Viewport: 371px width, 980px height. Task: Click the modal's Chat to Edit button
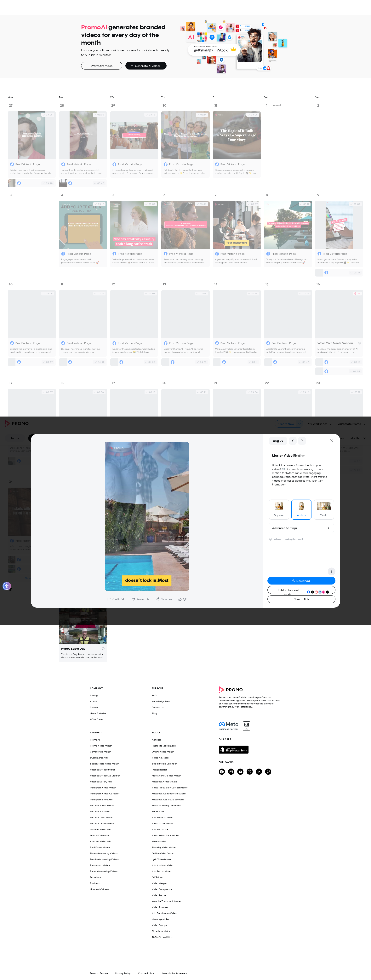coord(301,599)
